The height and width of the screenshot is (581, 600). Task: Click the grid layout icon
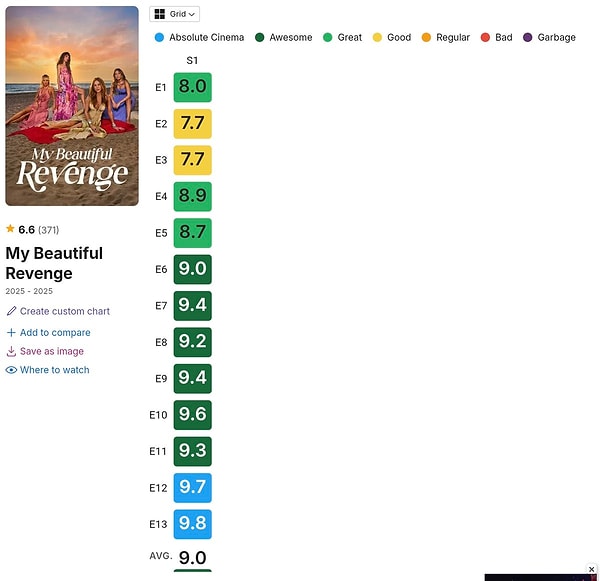[160, 14]
